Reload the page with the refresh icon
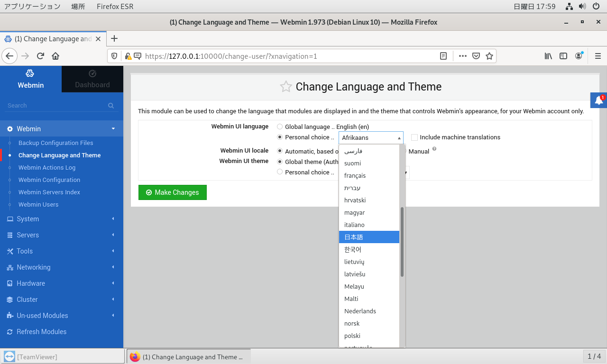607x364 pixels. [x=40, y=56]
